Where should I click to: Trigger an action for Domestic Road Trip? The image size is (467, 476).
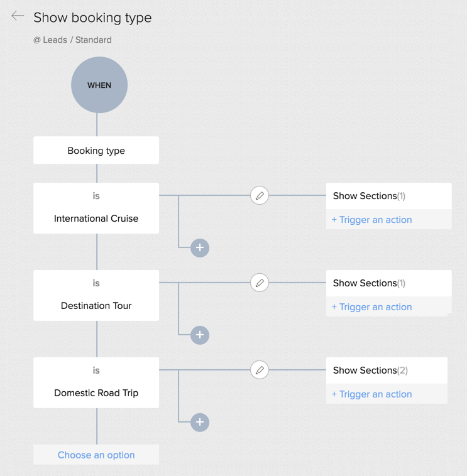[x=371, y=394]
